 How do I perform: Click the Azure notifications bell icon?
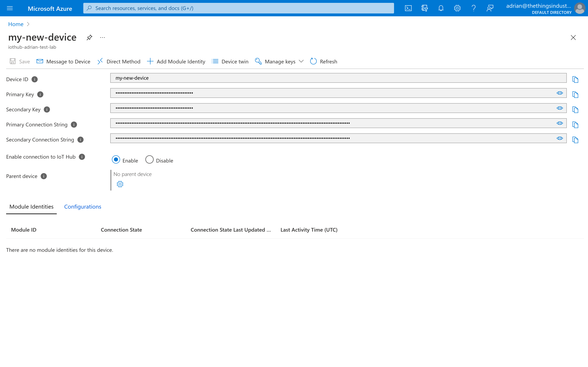click(x=441, y=8)
